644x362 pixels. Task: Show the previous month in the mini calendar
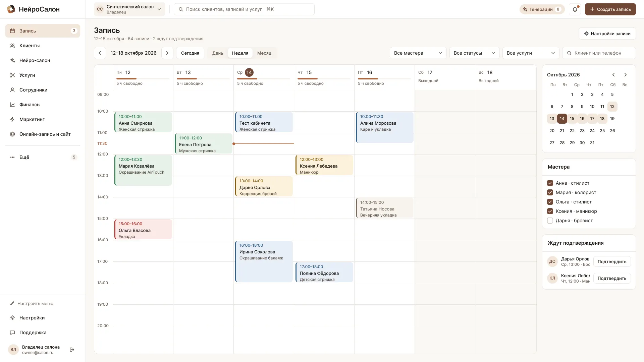[613, 75]
